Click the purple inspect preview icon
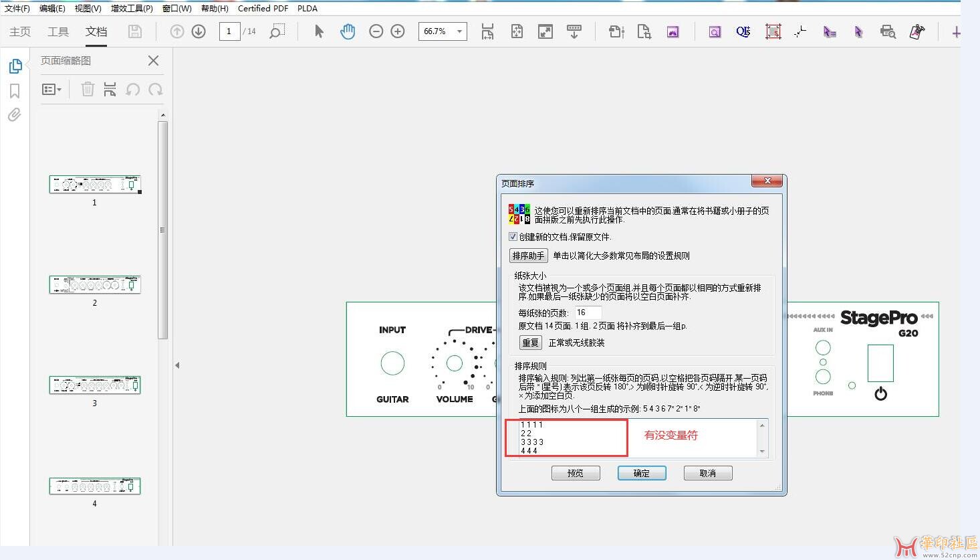 pyautogui.click(x=715, y=31)
